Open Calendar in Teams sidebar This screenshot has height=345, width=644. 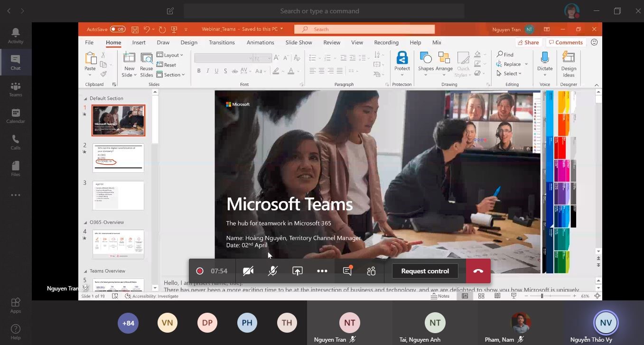coord(16,115)
